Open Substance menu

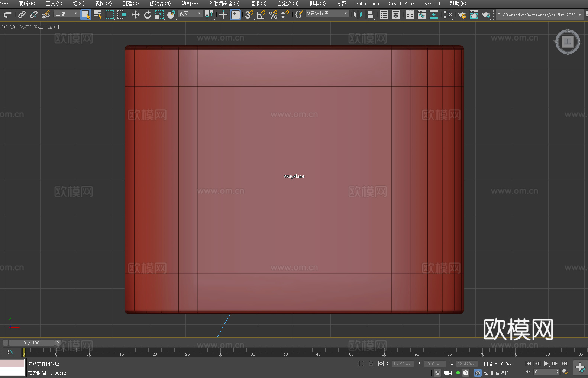367,3
